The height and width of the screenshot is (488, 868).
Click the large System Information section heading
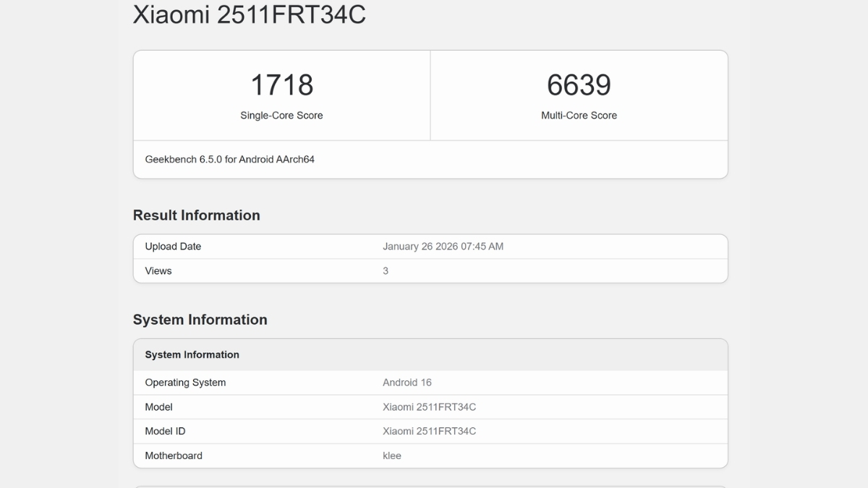pyautogui.click(x=200, y=320)
